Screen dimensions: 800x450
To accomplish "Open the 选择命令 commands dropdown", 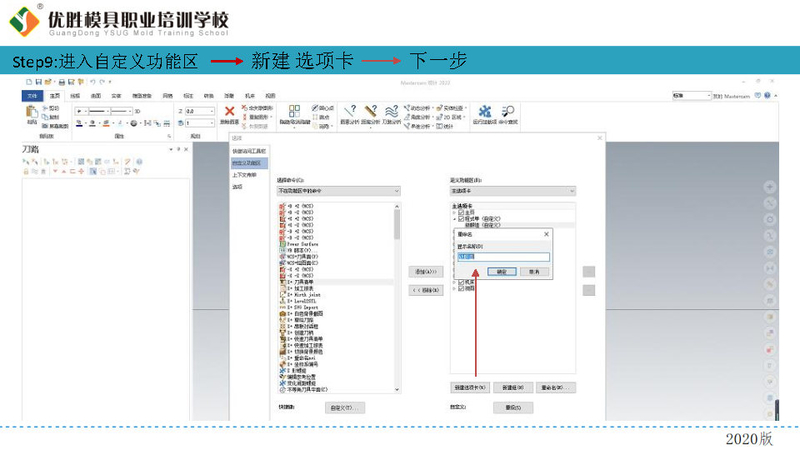I will coord(338,191).
